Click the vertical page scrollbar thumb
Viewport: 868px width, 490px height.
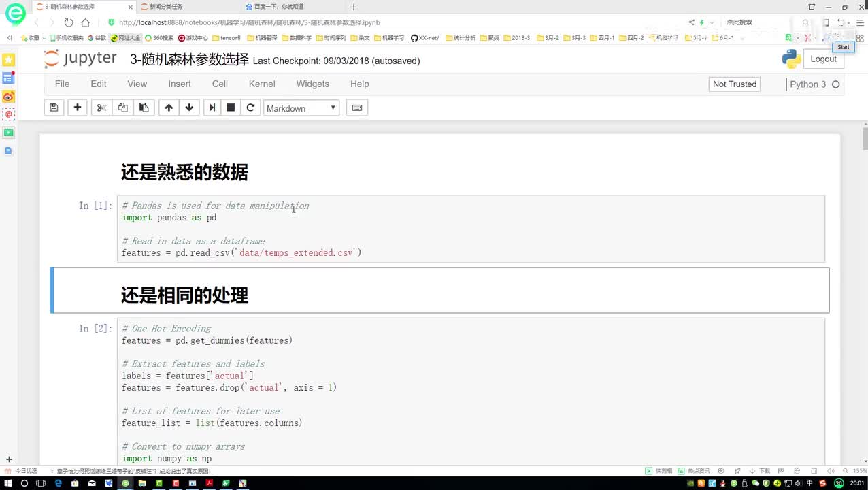pyautogui.click(x=865, y=139)
